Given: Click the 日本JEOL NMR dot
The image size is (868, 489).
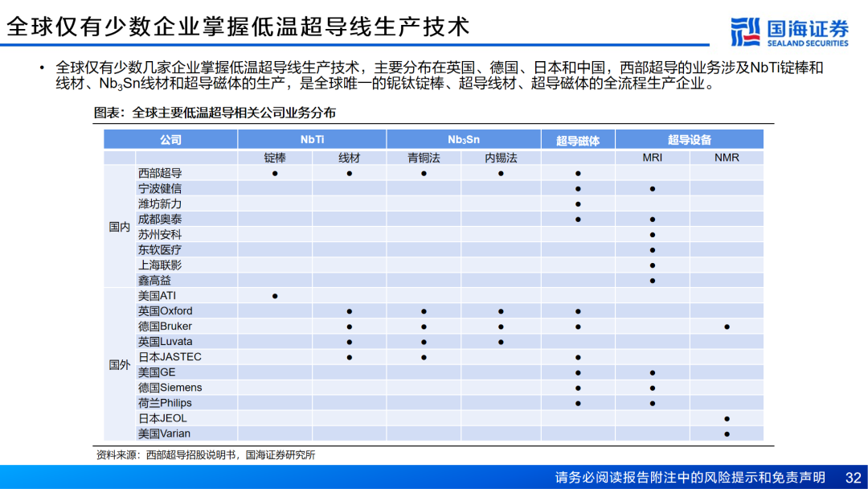Looking at the screenshot, I should click(727, 419).
